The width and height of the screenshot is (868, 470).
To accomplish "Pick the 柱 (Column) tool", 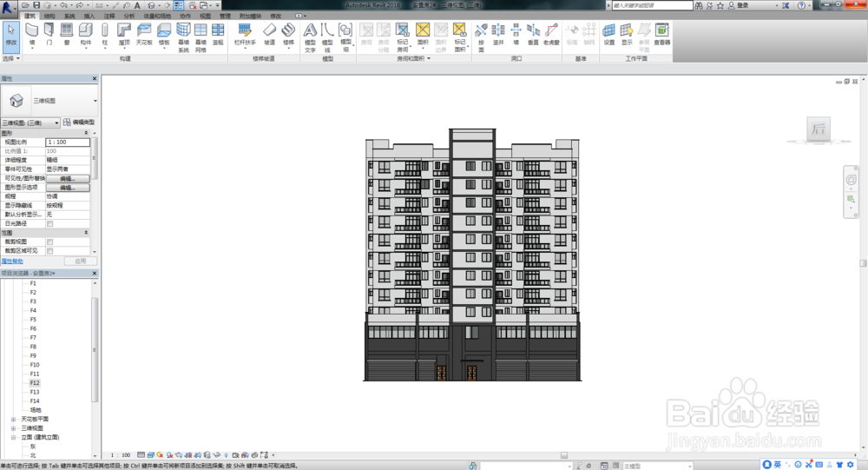I will [x=105, y=35].
